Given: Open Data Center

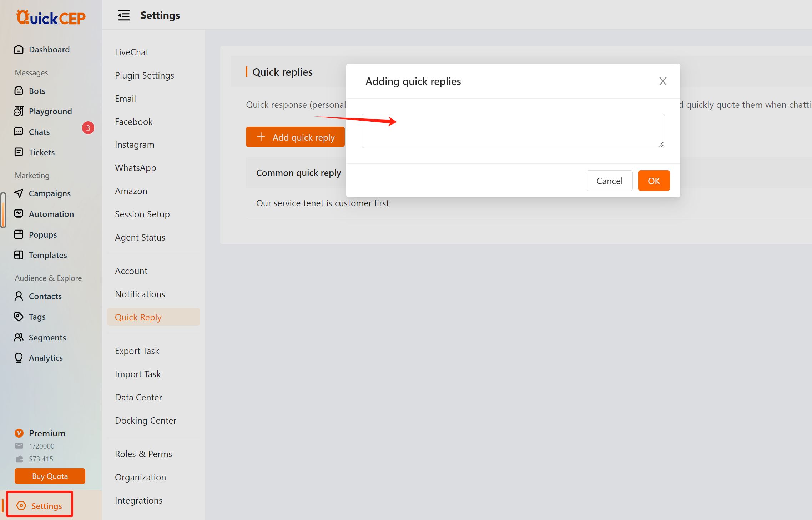Looking at the screenshot, I should coord(138,397).
